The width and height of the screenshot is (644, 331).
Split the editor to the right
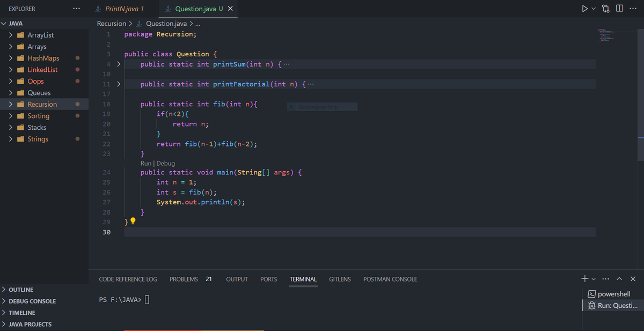pyautogui.click(x=620, y=9)
